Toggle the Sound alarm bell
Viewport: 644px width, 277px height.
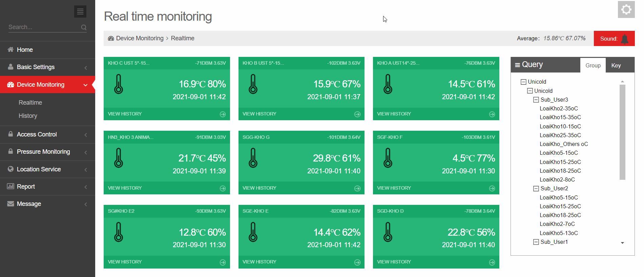click(x=625, y=39)
